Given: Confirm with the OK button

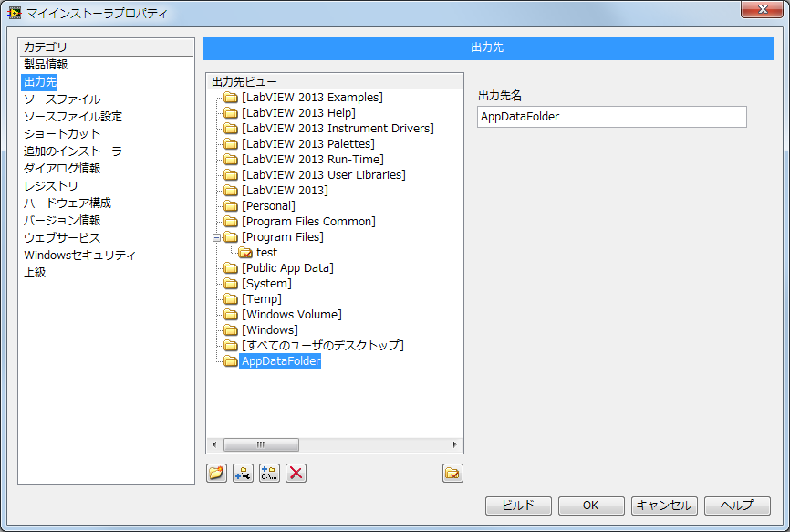Looking at the screenshot, I should [591, 506].
